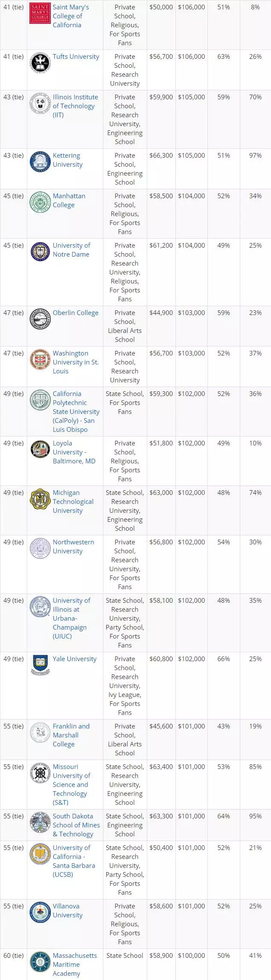Follow the Northwestern University link
This screenshot has width=271, height=980.
73,546
